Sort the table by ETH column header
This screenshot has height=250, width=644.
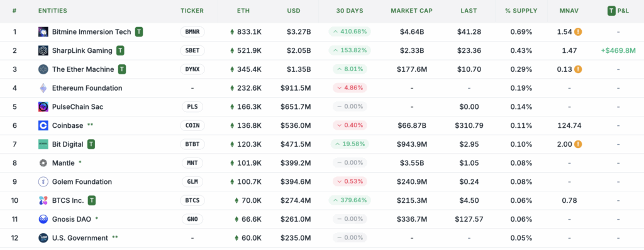[243, 11]
